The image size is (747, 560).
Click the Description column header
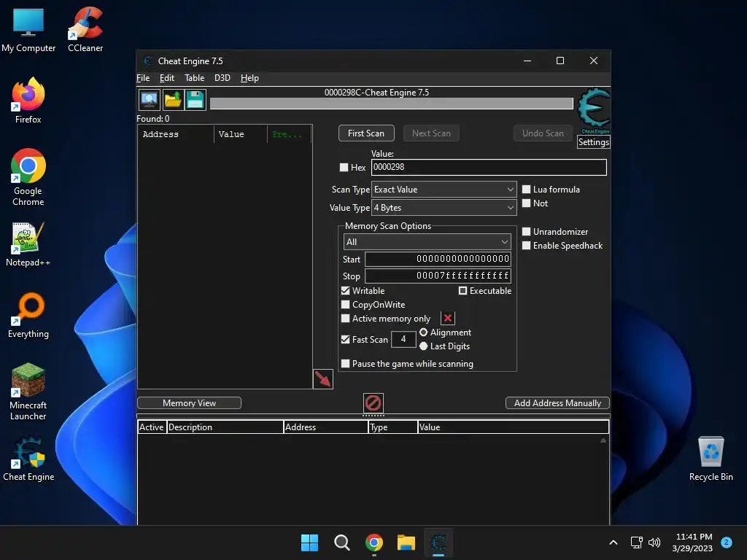click(225, 427)
